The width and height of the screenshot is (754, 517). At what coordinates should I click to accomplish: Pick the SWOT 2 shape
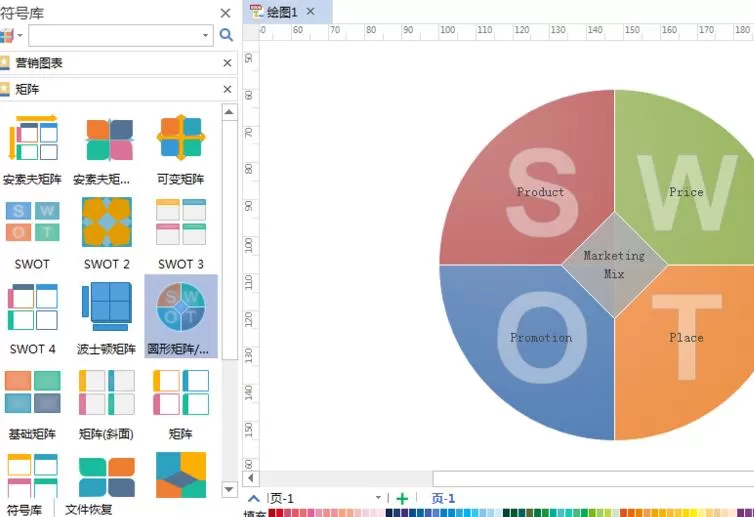(107, 222)
